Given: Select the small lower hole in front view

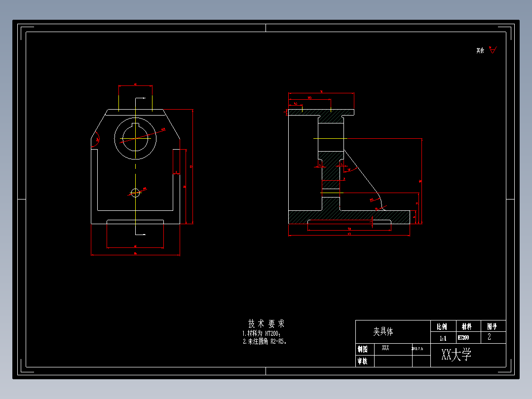Looking at the screenshot, I should point(135,193).
